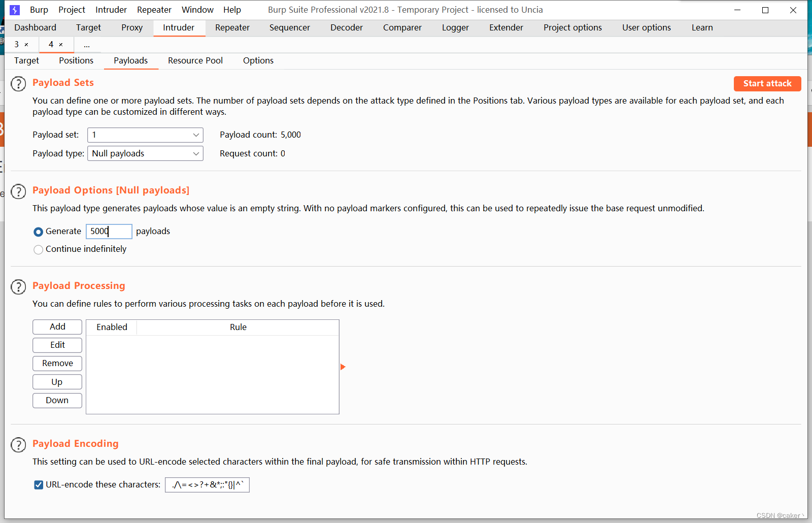Open help for Payload Encoding section
This screenshot has height=523, width=812.
(x=18, y=445)
